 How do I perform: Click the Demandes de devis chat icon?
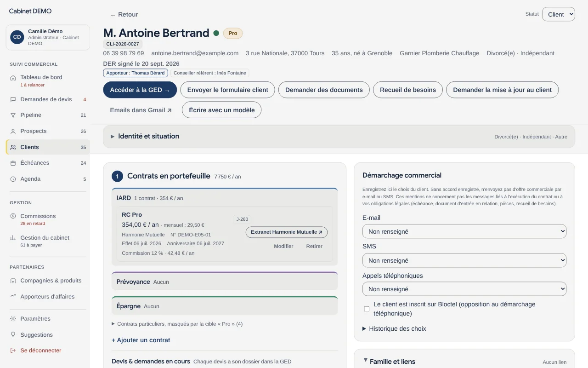click(x=13, y=99)
